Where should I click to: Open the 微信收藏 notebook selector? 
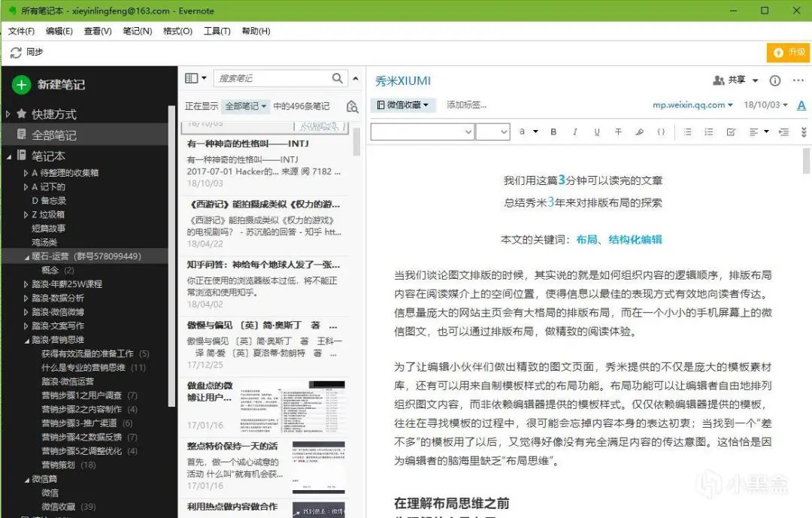coord(402,105)
